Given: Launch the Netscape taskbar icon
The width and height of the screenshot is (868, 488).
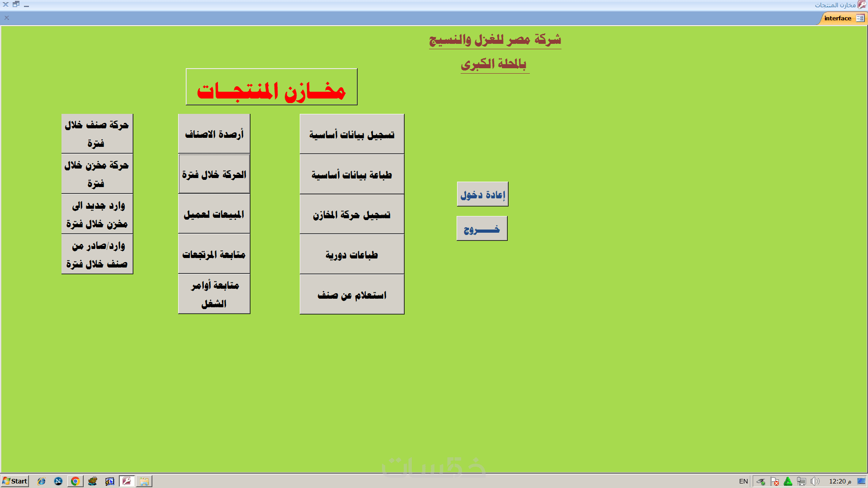Looking at the screenshot, I should (58, 481).
